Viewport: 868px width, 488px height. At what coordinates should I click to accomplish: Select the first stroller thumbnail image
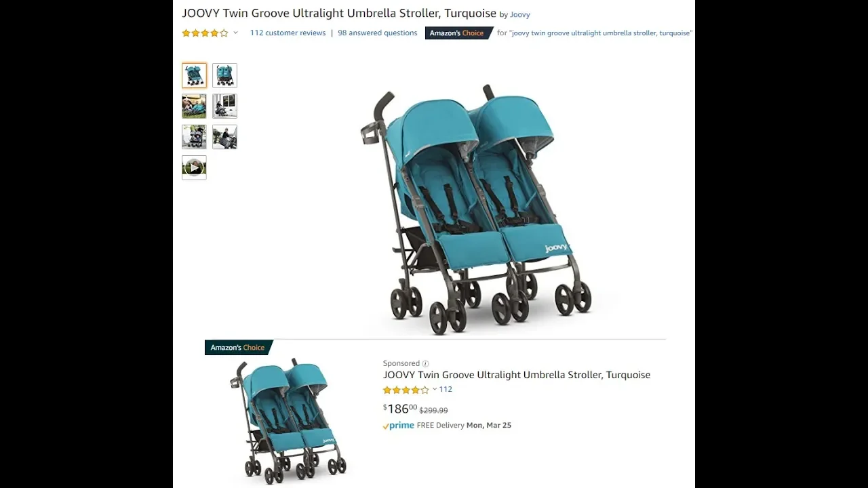(x=194, y=75)
